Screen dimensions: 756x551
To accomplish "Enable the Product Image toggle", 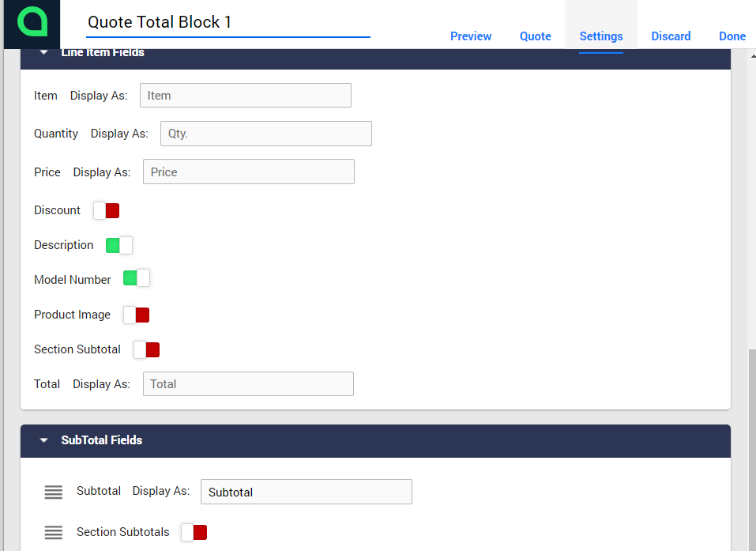I will (x=136, y=315).
